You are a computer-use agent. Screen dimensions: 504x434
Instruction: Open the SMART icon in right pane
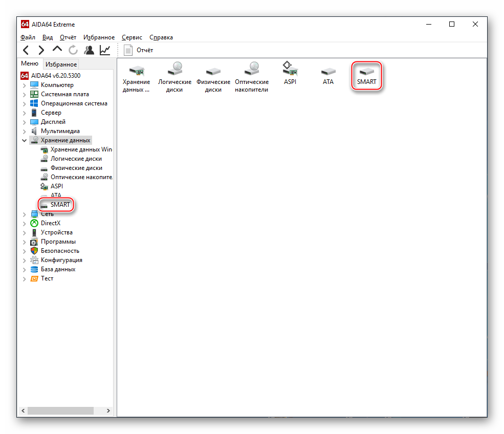(366, 75)
